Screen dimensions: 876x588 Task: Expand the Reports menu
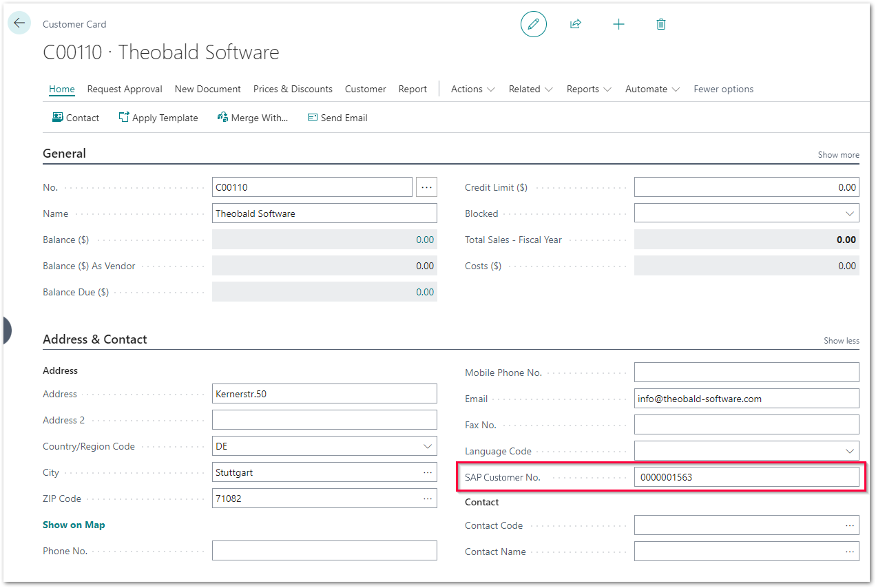589,89
